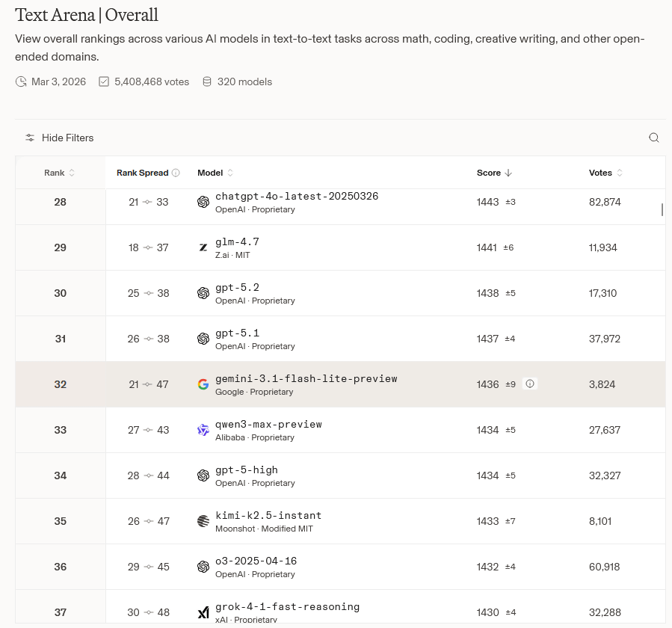Image resolution: width=672 pixels, height=628 pixels.
Task: Click the search magnifier icon
Action: [x=654, y=138]
